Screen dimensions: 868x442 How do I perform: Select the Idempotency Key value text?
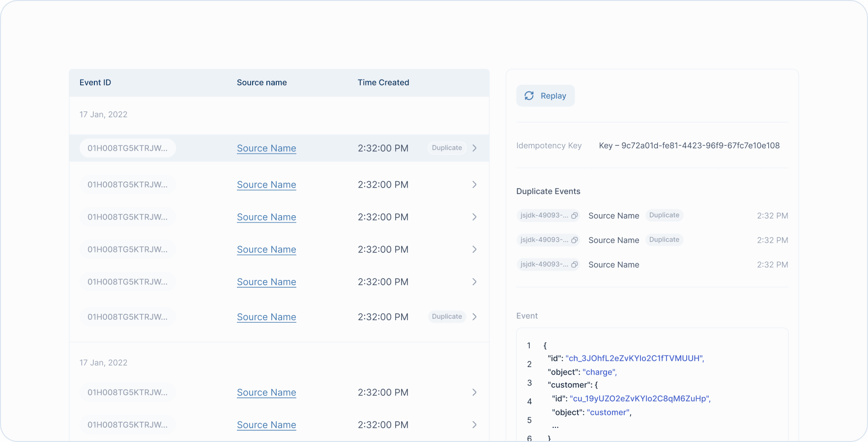click(689, 145)
